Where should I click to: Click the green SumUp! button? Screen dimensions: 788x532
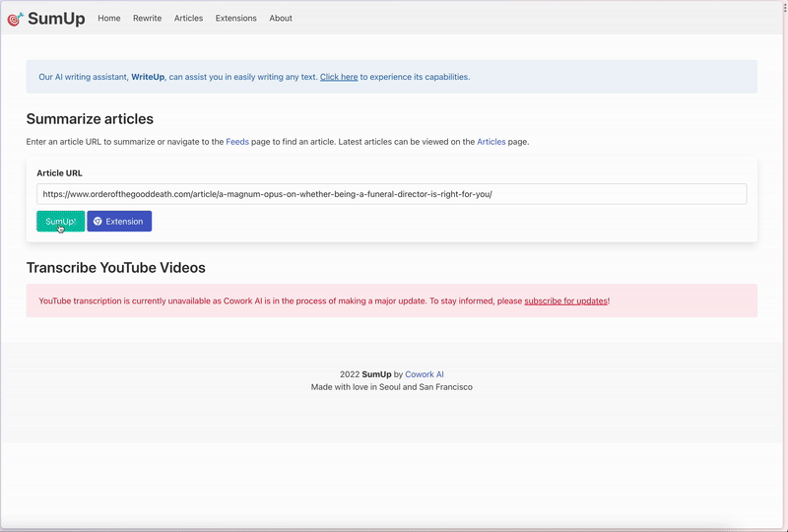point(61,222)
